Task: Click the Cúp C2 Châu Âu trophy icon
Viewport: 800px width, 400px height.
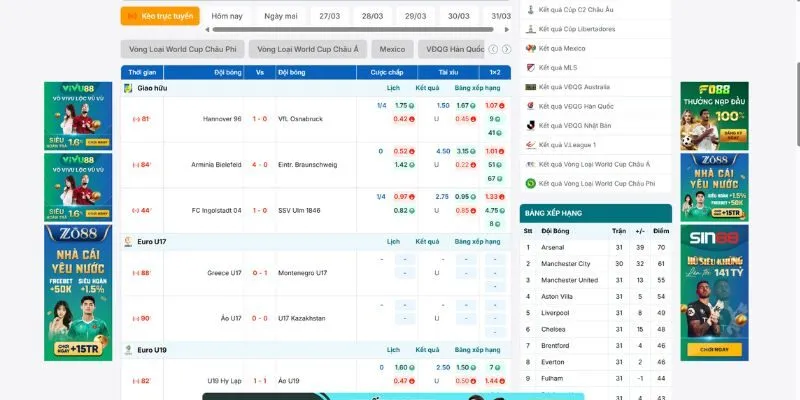Action: pyautogui.click(x=530, y=9)
